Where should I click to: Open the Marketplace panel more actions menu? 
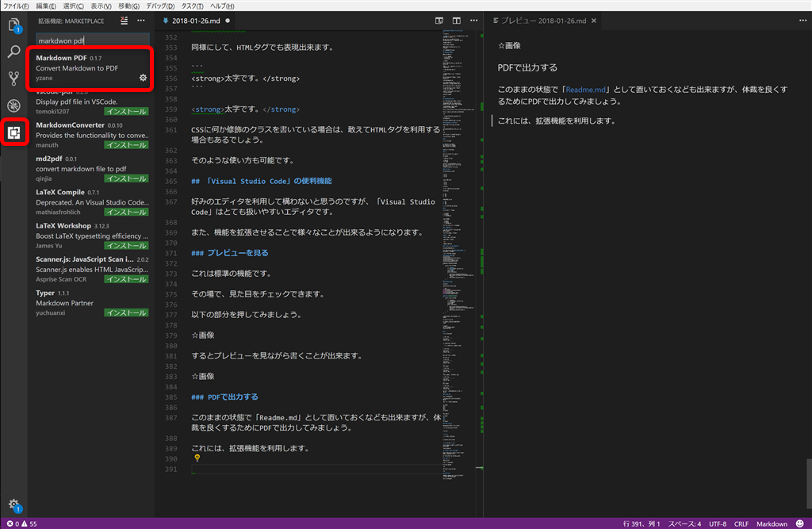tap(141, 21)
